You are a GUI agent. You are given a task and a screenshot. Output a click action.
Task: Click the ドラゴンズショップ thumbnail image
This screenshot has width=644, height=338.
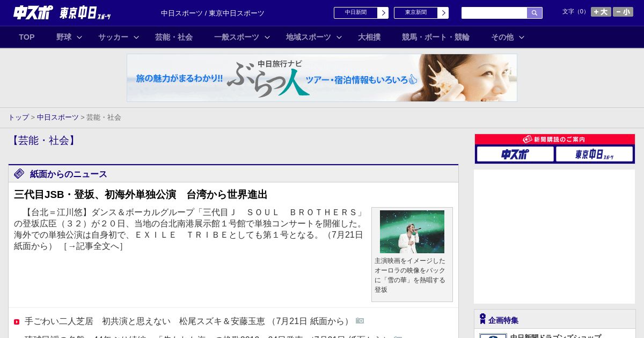(x=493, y=336)
